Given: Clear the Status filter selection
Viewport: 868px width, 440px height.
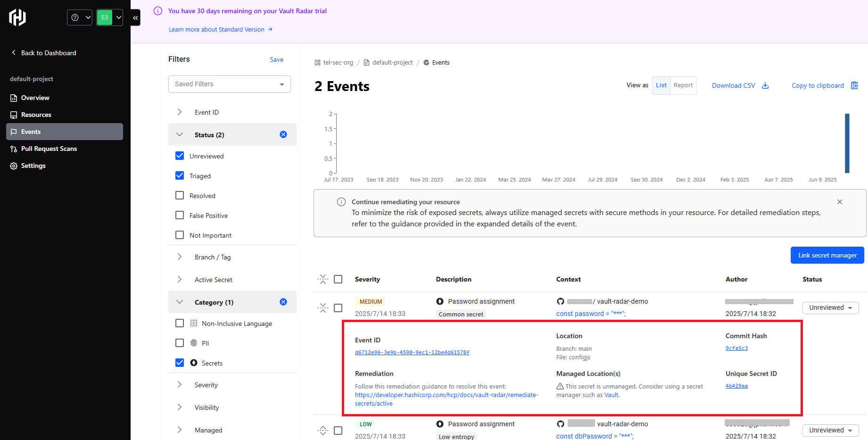Looking at the screenshot, I should point(283,134).
